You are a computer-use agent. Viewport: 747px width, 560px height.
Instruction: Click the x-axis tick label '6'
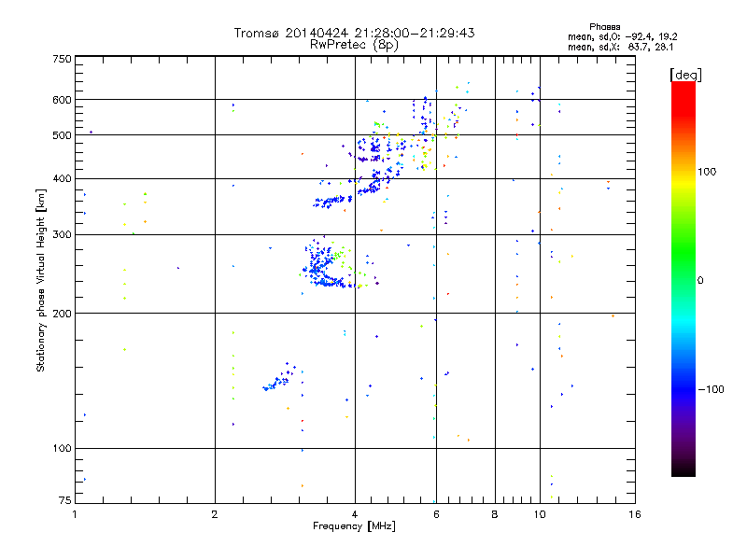436,514
